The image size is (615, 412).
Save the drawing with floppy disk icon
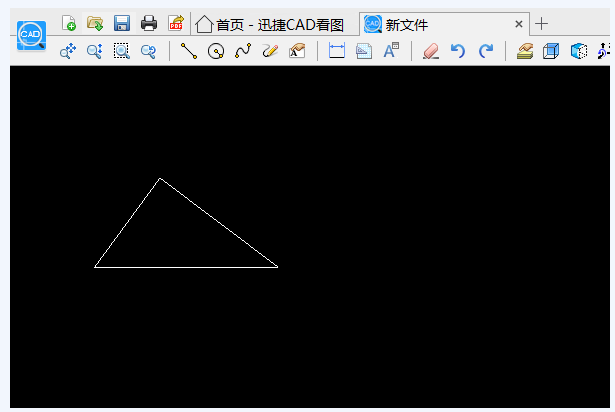click(122, 23)
